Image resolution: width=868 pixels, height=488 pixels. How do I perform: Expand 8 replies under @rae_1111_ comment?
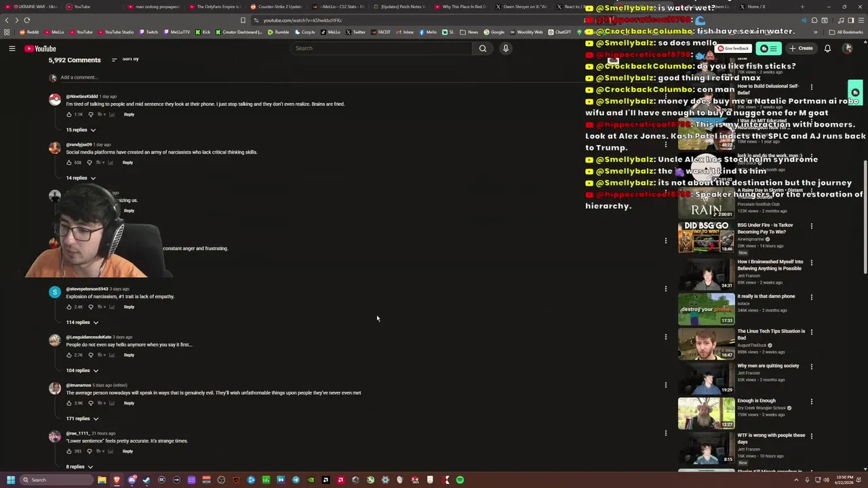tap(79, 466)
